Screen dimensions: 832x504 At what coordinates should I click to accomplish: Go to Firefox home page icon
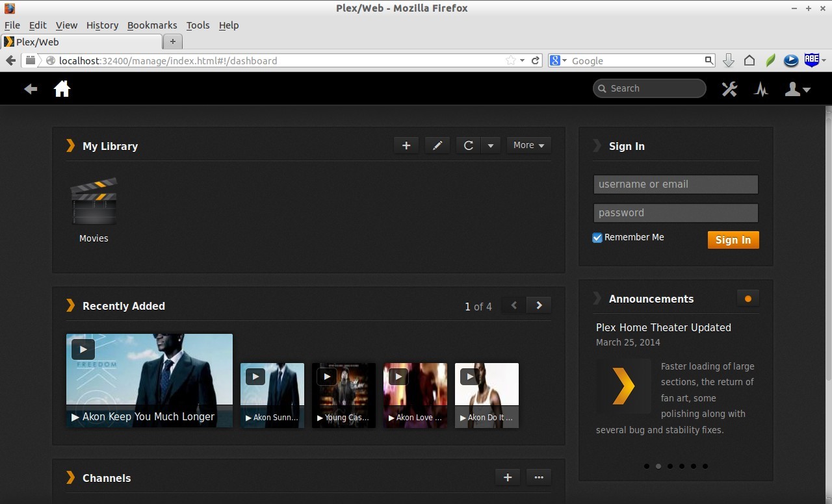click(x=749, y=60)
